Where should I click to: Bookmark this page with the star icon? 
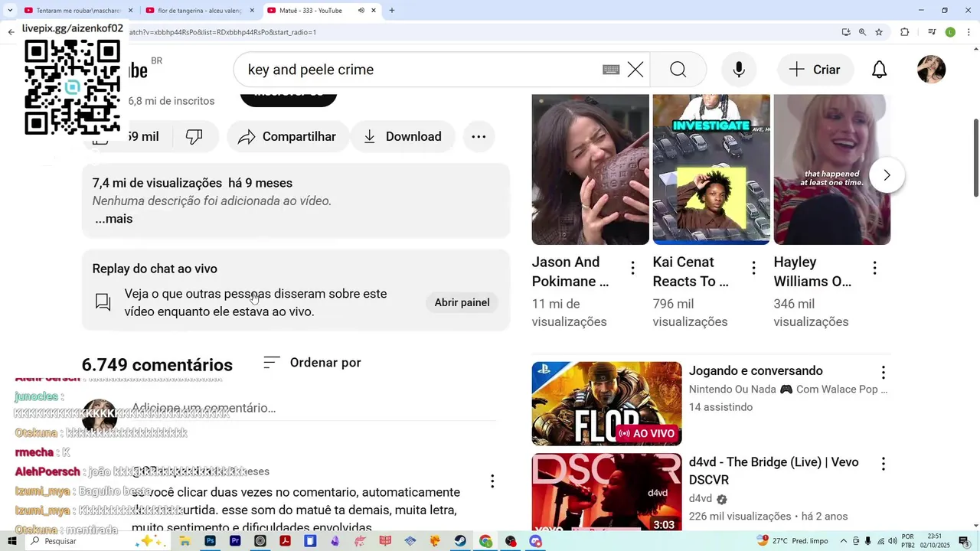point(879,32)
